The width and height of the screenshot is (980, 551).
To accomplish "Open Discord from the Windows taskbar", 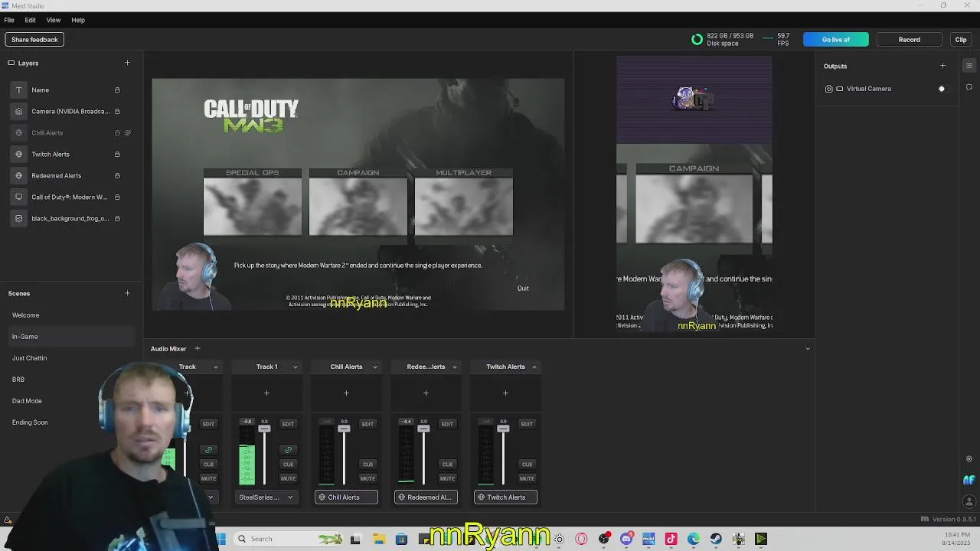I will pos(626,539).
